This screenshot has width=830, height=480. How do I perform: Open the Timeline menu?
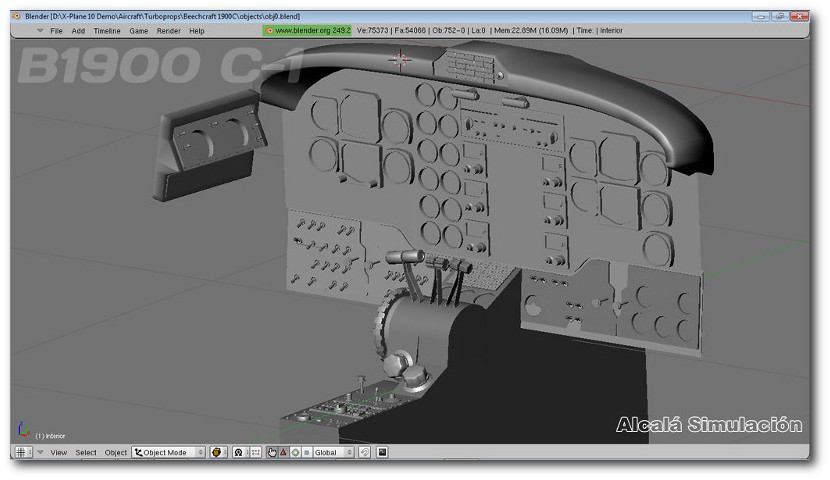106,31
